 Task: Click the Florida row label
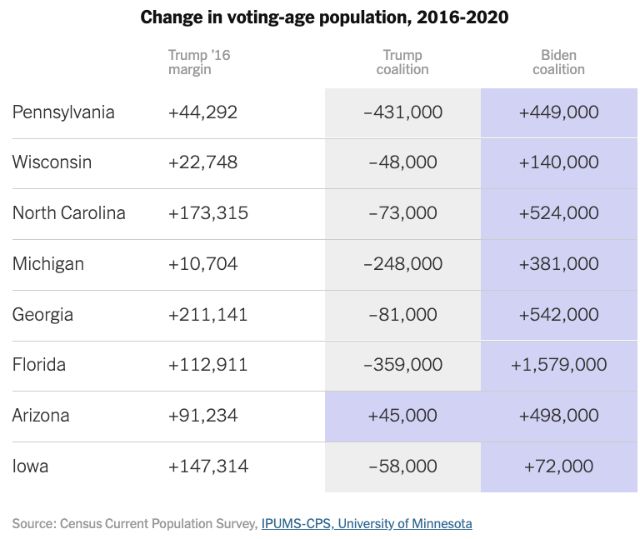click(39, 364)
